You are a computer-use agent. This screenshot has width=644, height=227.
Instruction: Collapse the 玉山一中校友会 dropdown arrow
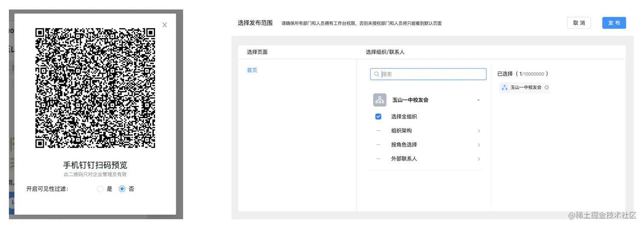click(x=478, y=100)
